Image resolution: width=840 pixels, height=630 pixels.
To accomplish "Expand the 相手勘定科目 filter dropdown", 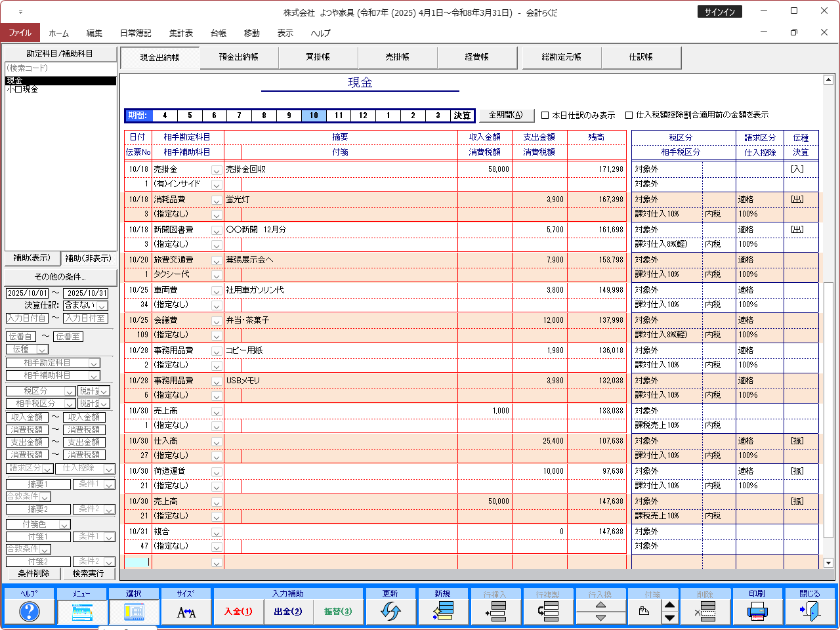I will point(94,364).
